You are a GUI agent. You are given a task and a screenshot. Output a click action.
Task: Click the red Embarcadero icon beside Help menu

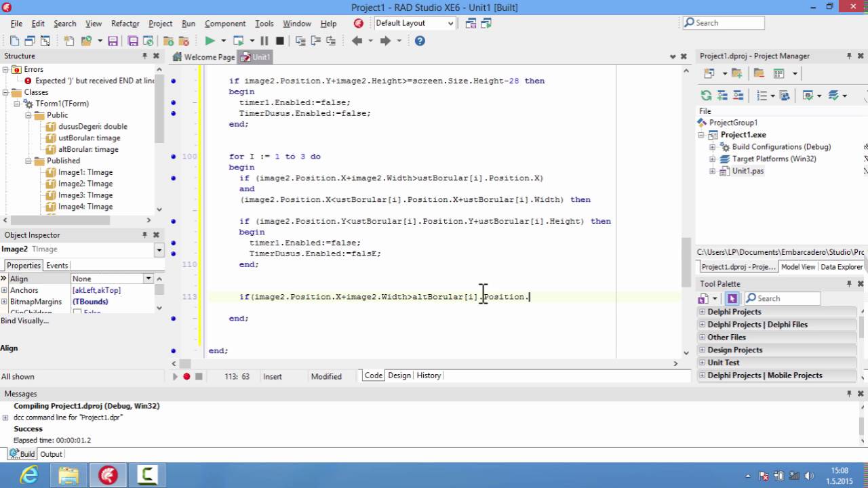click(x=359, y=23)
